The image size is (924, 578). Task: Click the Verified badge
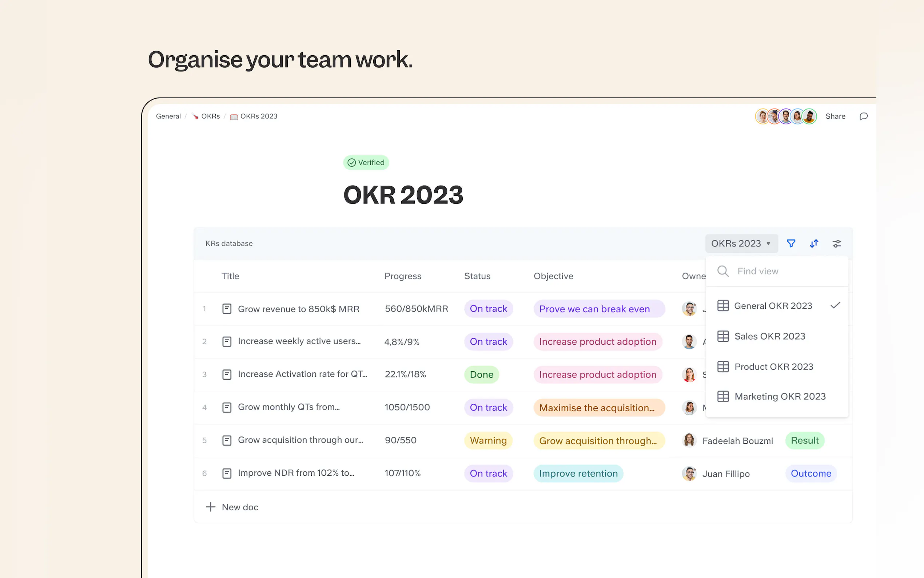(366, 162)
